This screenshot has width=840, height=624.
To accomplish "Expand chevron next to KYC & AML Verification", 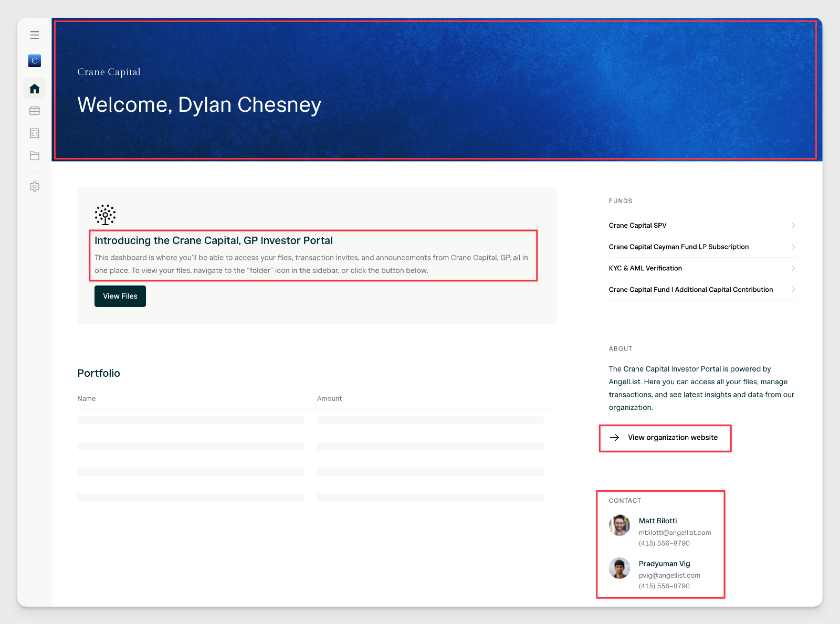I will coord(793,268).
